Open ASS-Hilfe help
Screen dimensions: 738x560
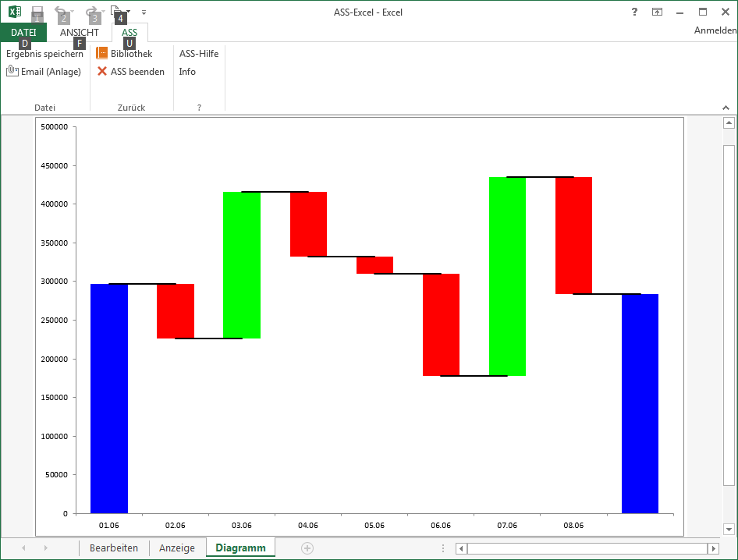(199, 54)
